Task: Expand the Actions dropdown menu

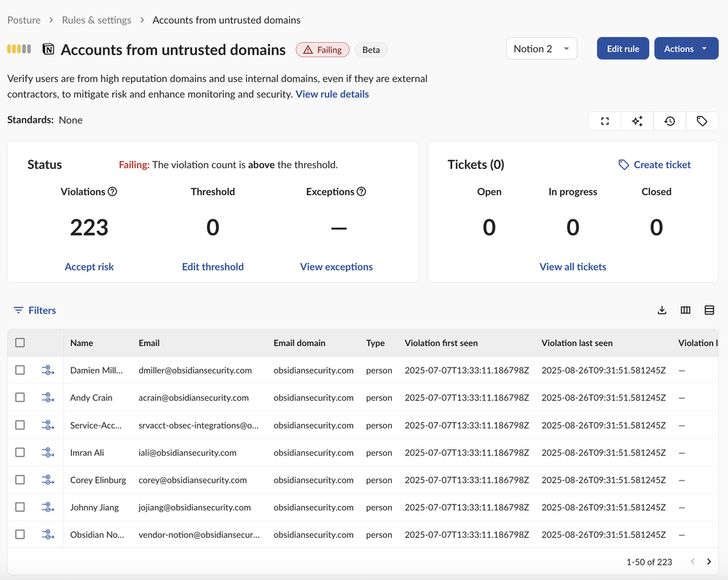Action: pos(686,49)
